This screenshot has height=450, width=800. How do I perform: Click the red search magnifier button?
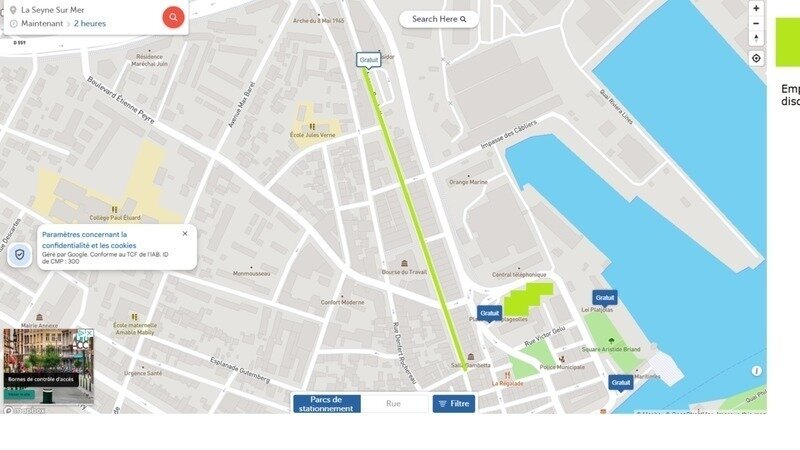pos(173,17)
